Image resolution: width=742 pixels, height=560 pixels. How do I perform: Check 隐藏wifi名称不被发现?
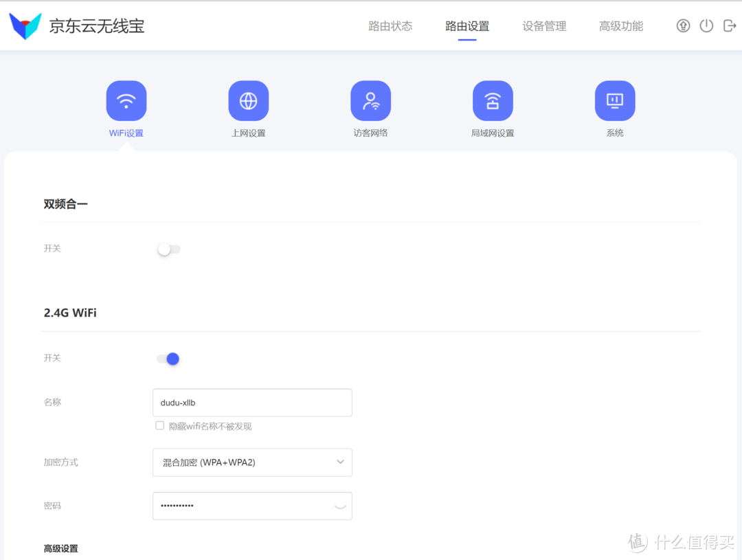(159, 425)
